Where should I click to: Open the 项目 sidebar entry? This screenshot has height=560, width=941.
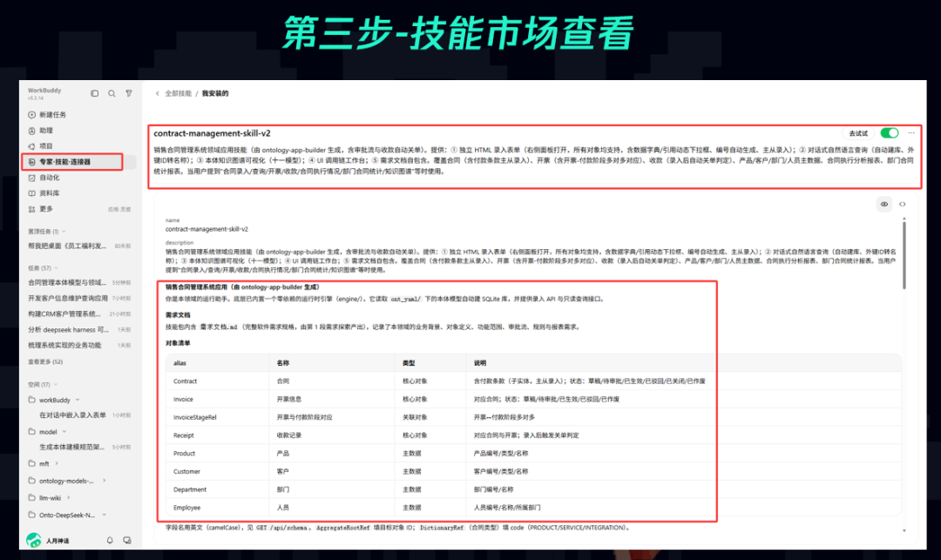click(46, 146)
